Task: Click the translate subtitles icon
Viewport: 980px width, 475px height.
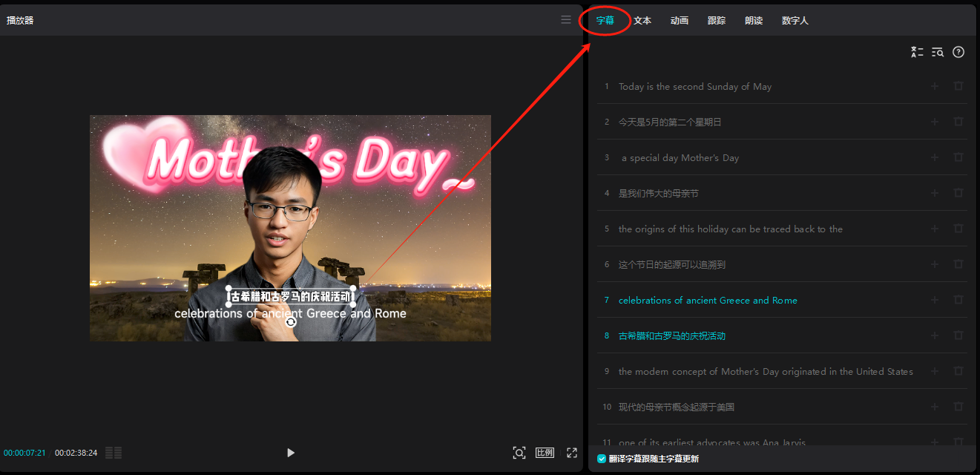Action: [x=917, y=52]
